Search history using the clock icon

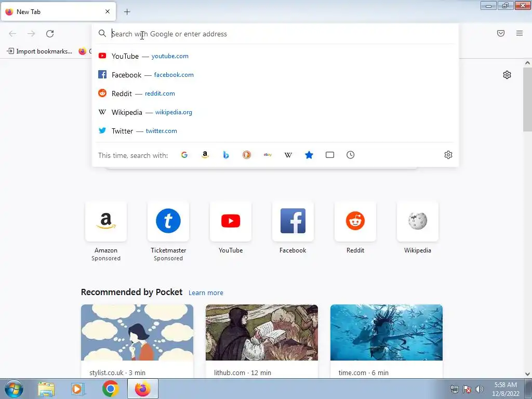tap(351, 155)
